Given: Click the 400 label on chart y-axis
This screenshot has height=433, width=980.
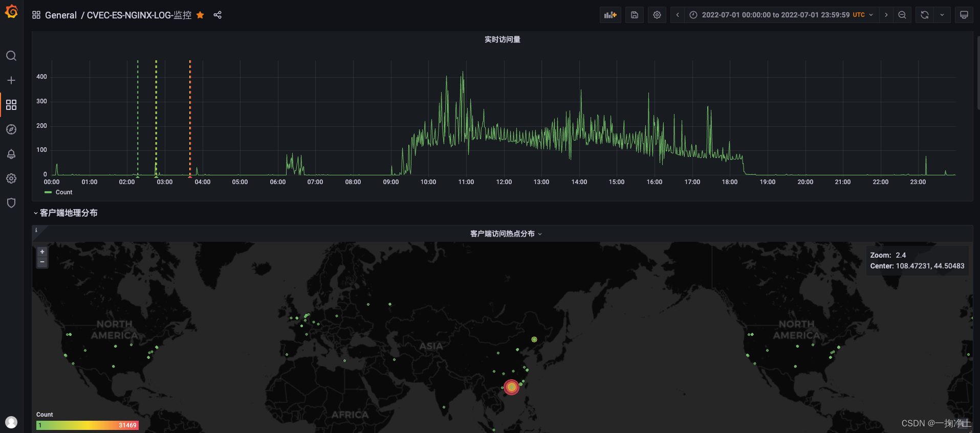Looking at the screenshot, I should (41, 77).
